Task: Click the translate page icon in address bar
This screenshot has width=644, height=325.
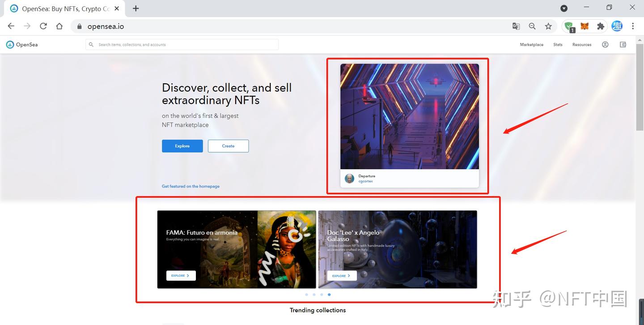Action: pyautogui.click(x=516, y=26)
